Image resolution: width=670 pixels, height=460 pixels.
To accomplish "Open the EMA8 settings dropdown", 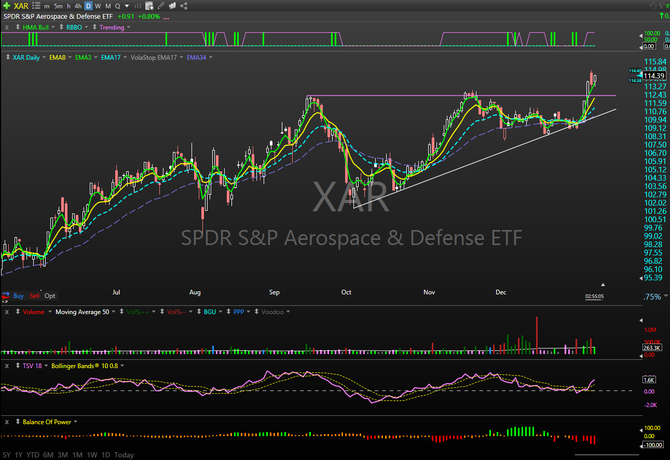I will 70,57.
